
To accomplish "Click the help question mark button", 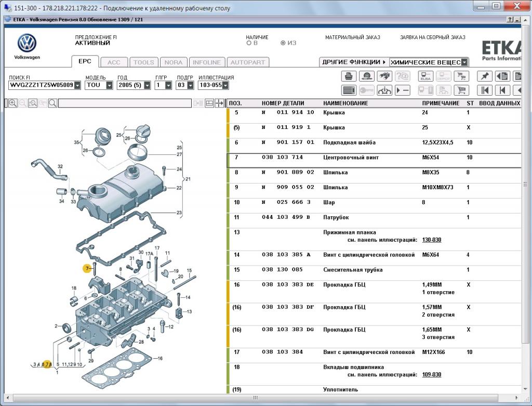I will [x=510, y=20].
